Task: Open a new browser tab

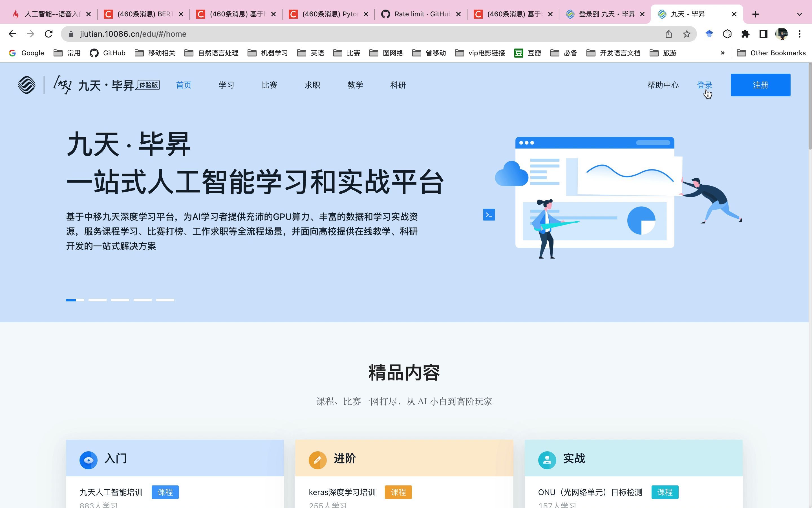Action: (755, 14)
